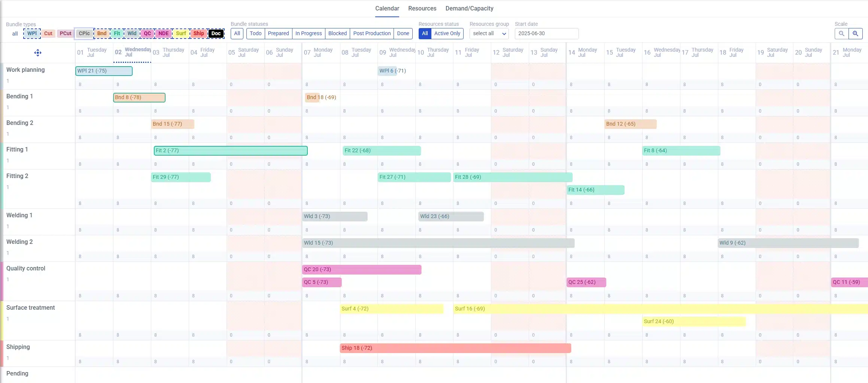Select the QC 20 (-73) bundle

click(362, 270)
